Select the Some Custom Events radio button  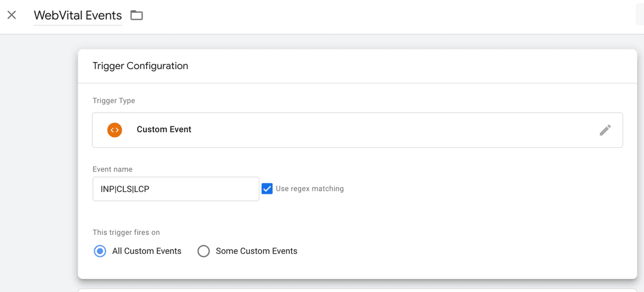203,251
